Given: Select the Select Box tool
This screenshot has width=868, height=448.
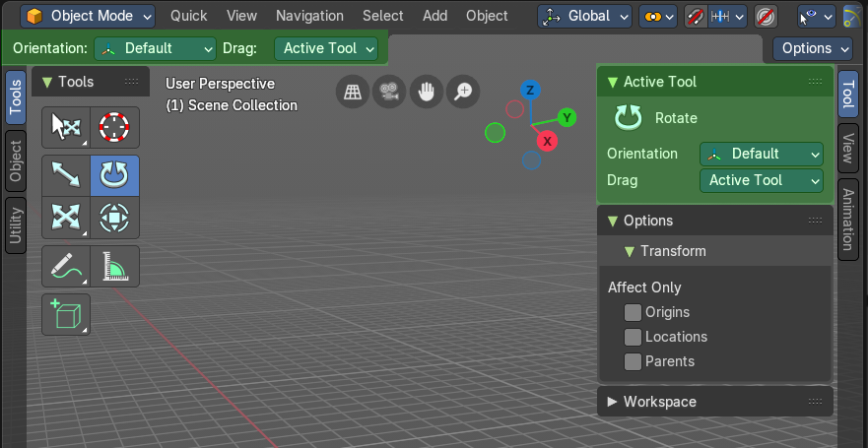Looking at the screenshot, I should click(x=66, y=128).
